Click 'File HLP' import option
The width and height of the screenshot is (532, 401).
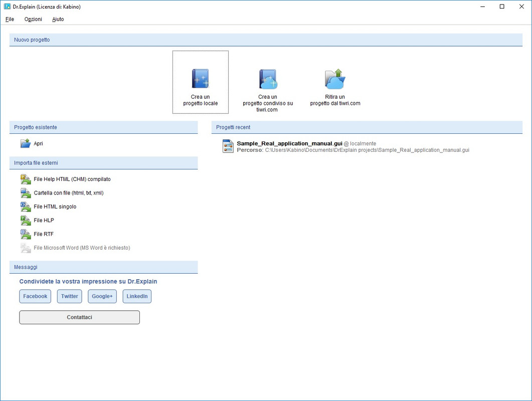coord(44,220)
